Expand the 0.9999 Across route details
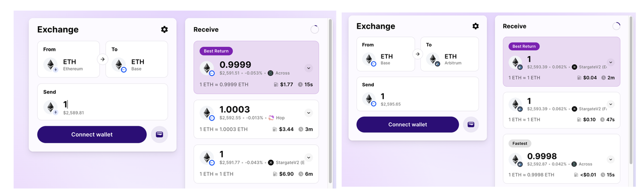The image size is (644, 196). (309, 68)
